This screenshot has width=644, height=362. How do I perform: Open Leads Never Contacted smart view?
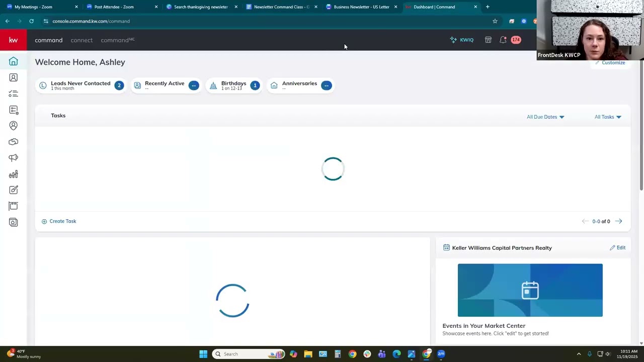pos(81,85)
